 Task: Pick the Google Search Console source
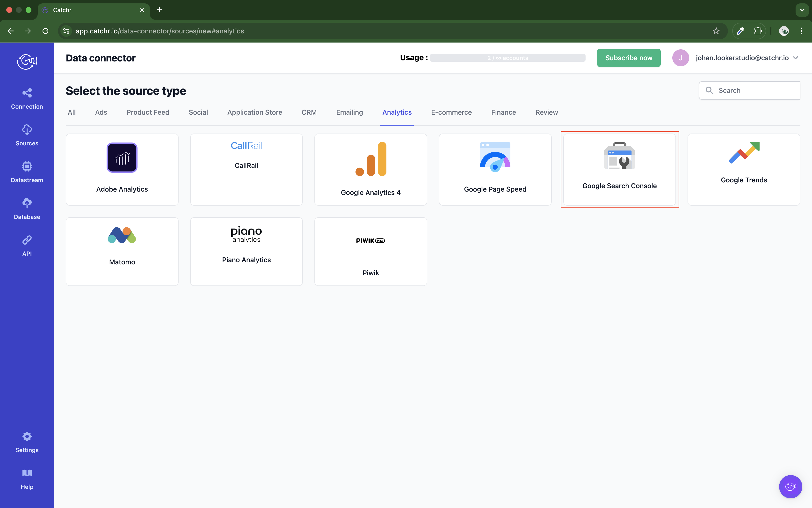point(619,170)
